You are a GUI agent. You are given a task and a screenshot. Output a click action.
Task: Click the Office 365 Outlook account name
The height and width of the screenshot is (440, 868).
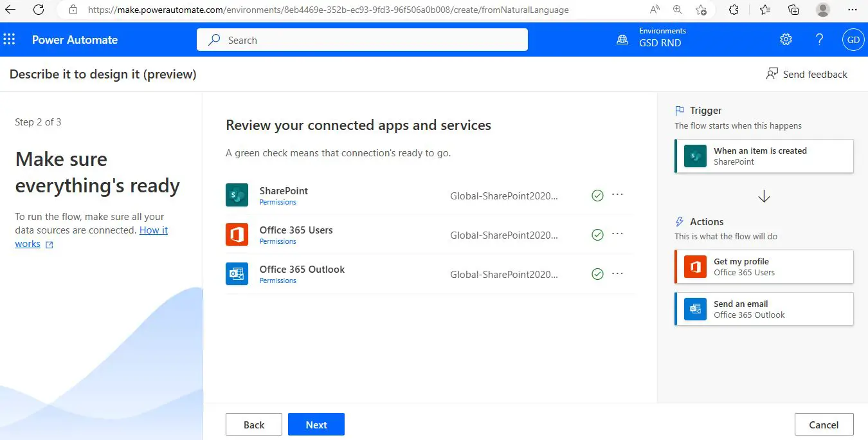tap(504, 274)
